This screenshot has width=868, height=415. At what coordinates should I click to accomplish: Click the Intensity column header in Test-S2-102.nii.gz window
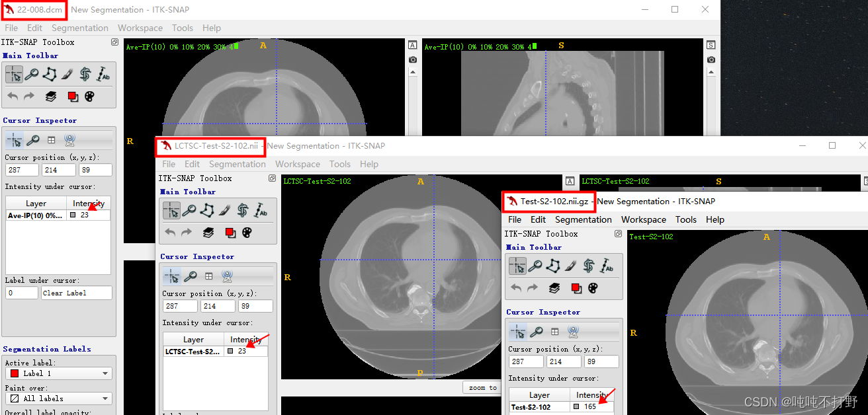[592, 395]
